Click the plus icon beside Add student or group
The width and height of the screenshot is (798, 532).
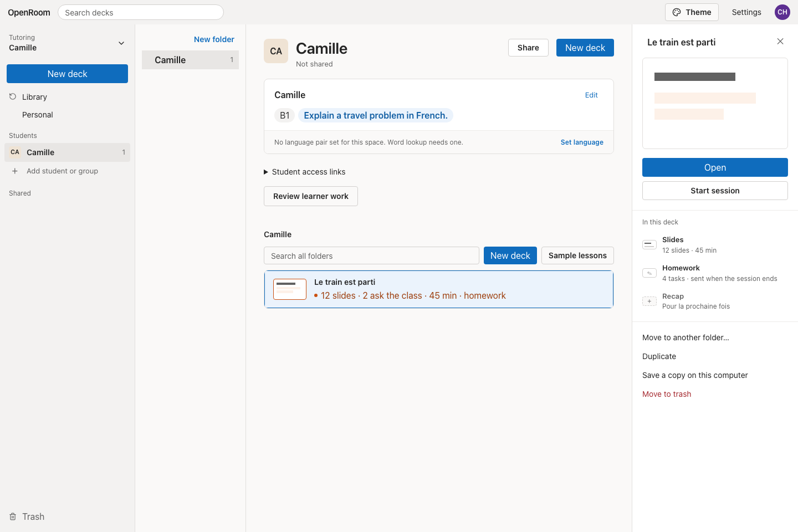[15, 171]
